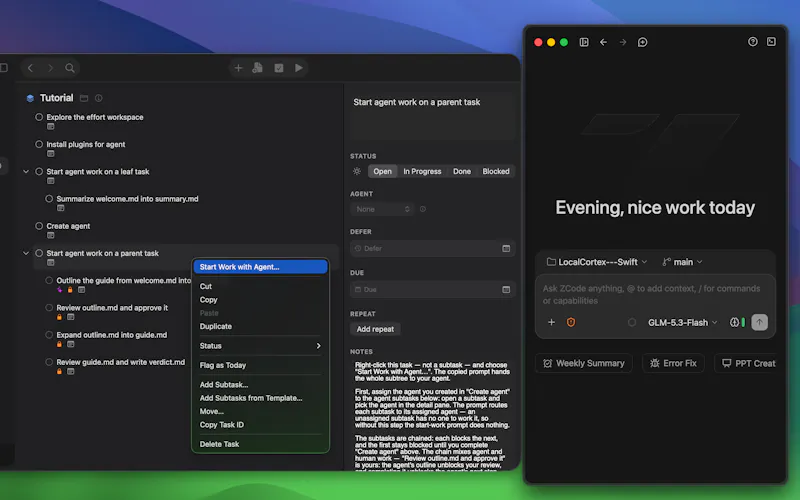Open note icon under Explore the effort workspace
Screen dimensions: 800x500
pyautogui.click(x=51, y=127)
